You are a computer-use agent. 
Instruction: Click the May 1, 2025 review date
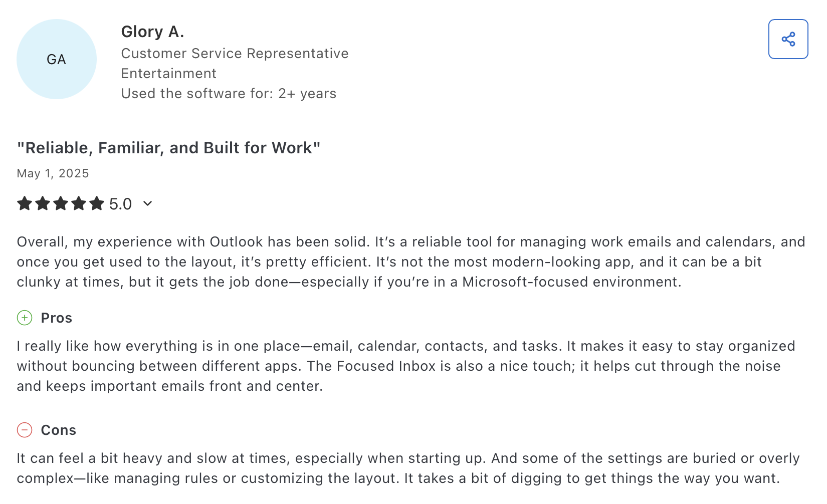click(53, 173)
